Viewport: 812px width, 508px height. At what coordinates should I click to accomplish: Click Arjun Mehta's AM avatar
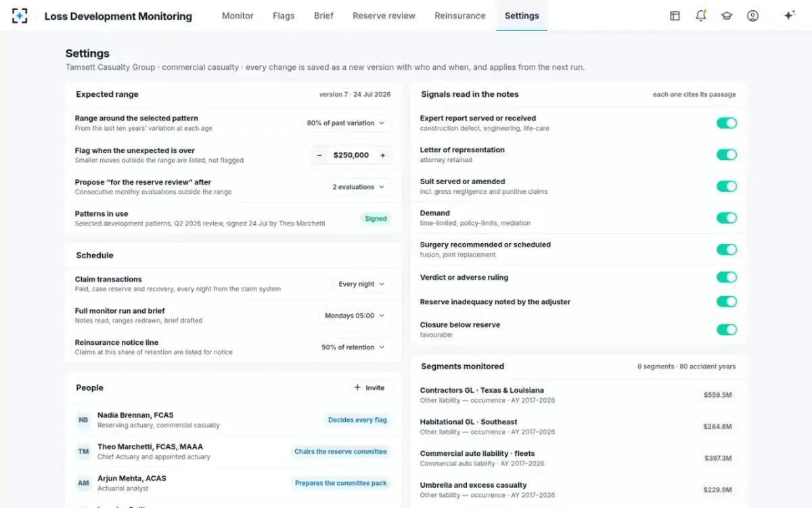click(83, 483)
